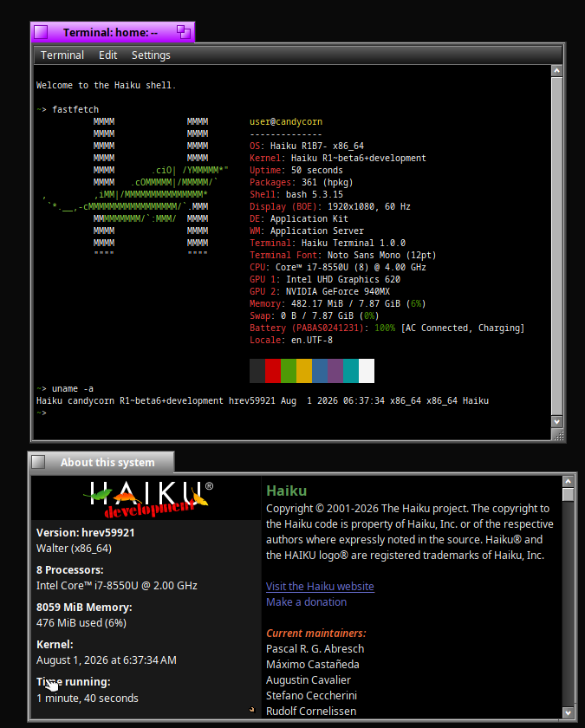Click the blue color block in fastfetch
The image size is (585, 728).
(320, 371)
